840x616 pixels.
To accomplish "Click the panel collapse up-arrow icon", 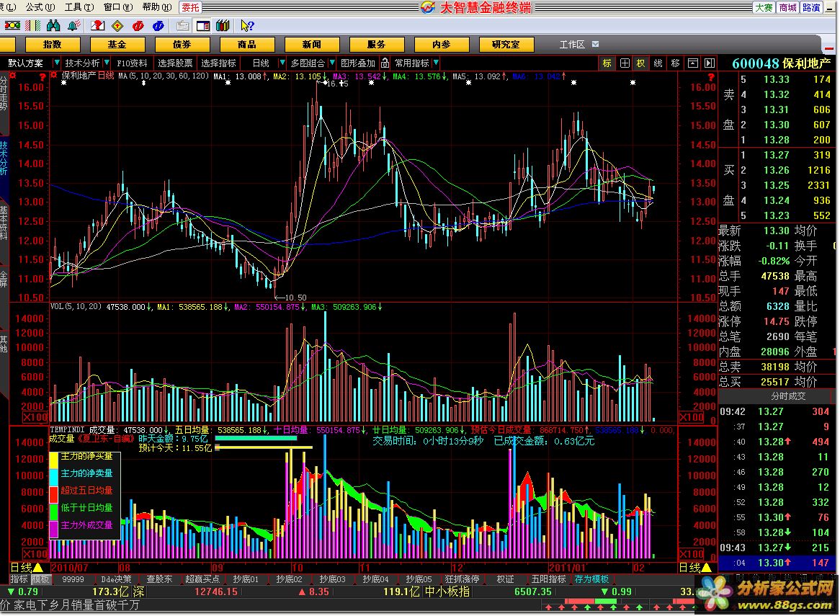I will [x=693, y=63].
